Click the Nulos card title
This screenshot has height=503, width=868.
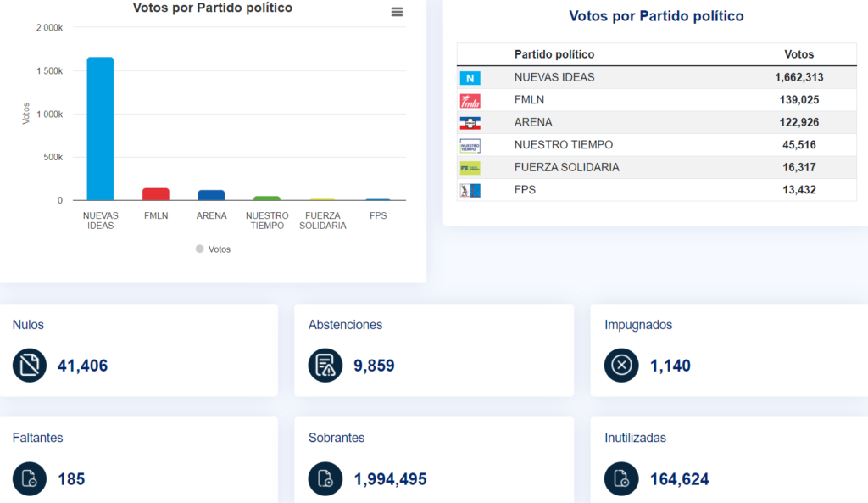pyautogui.click(x=28, y=325)
